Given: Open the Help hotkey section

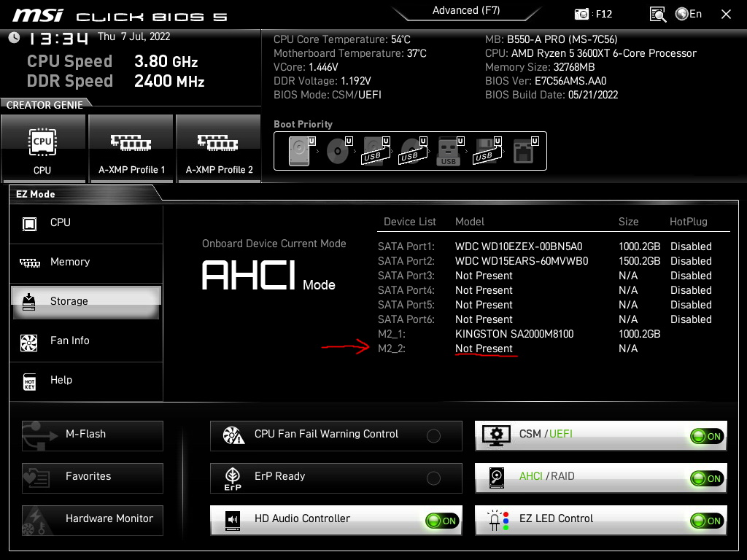Looking at the screenshot, I should click(x=86, y=381).
